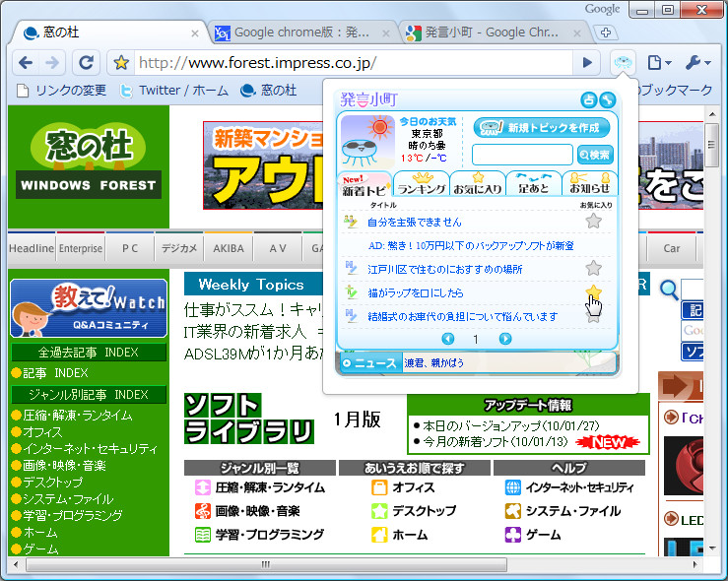
Task: Select the 足あと tab
Action: (534, 184)
